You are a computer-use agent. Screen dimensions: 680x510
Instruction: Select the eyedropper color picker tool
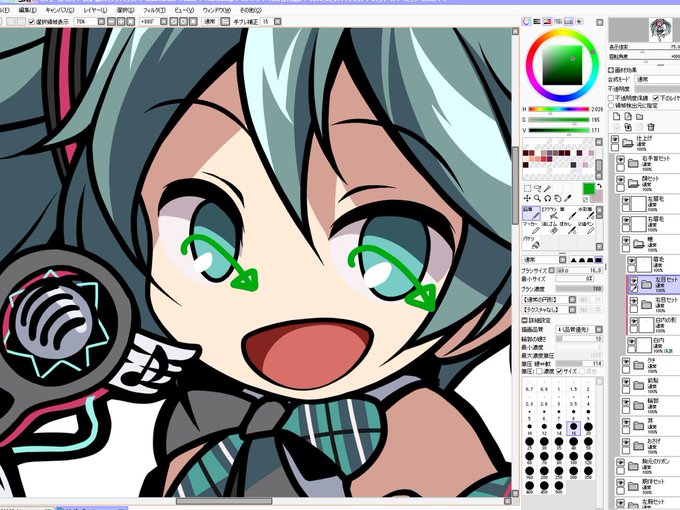568,198
